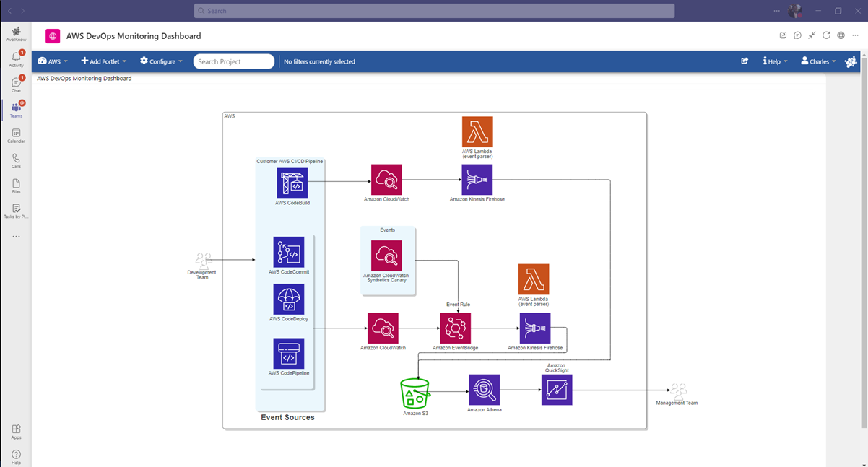
Task: Click the Teams search box at top
Action: click(x=434, y=11)
